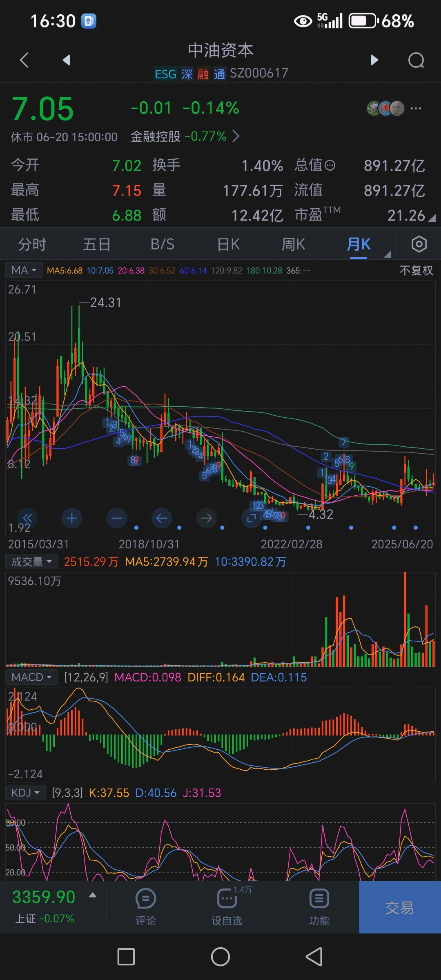Tap the 融 margin trading badge

[203, 74]
